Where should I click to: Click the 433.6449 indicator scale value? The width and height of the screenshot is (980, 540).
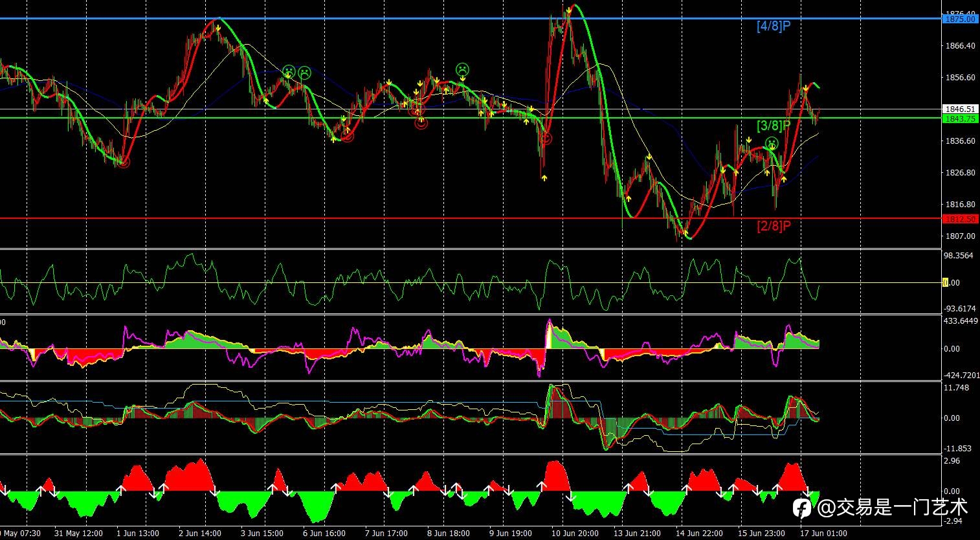(x=961, y=321)
